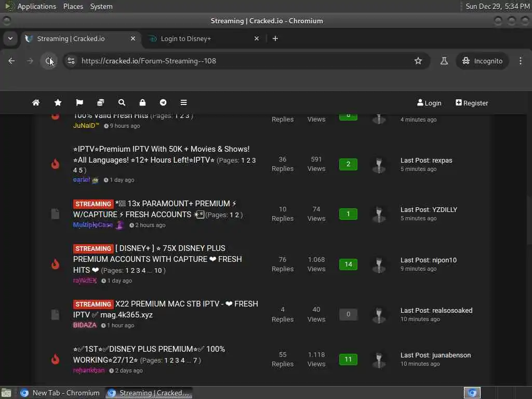
Task: Close the Login to Disney+ tab
Action: [257, 38]
